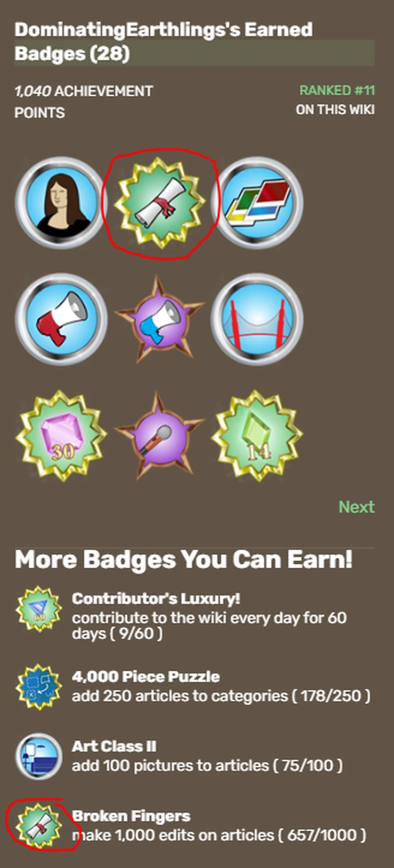The width and height of the screenshot is (394, 868).
Task: Click the Art Class II badge icon
Action: [39, 756]
